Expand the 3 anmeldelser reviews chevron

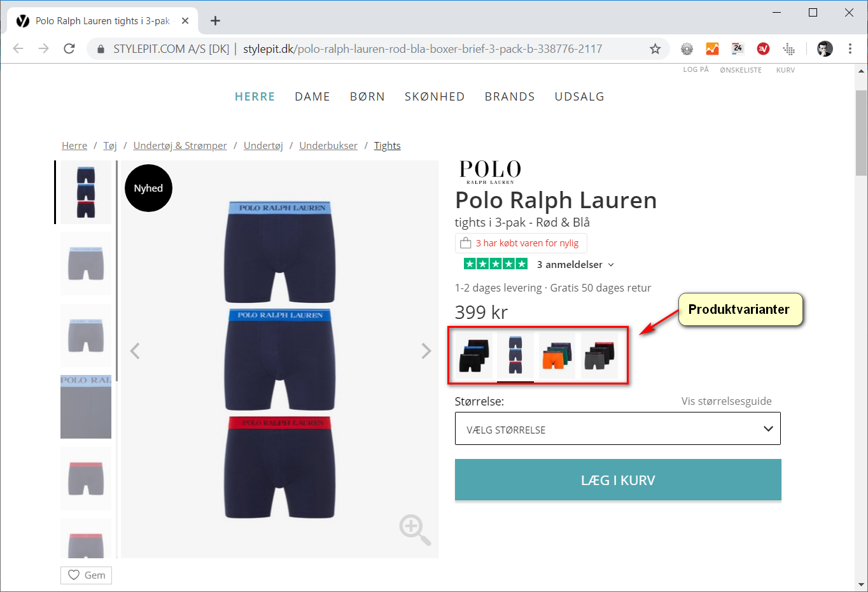[x=611, y=265]
